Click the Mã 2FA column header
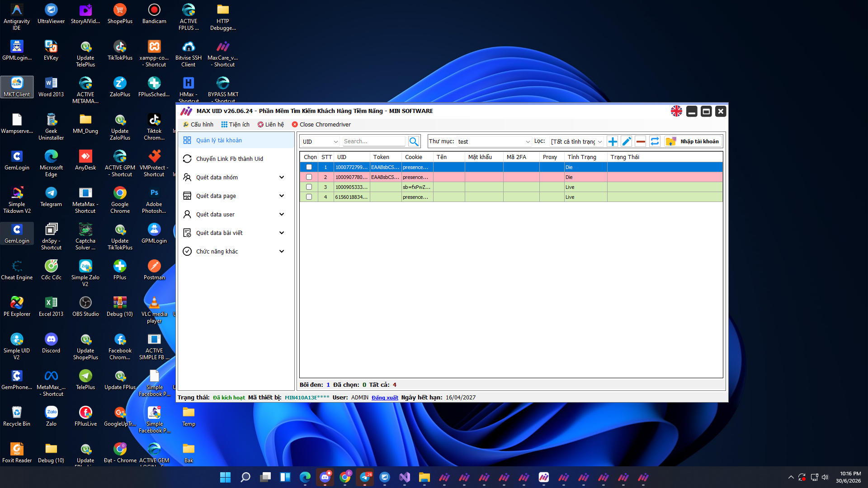Viewport: 868px width, 488px height. [521, 157]
